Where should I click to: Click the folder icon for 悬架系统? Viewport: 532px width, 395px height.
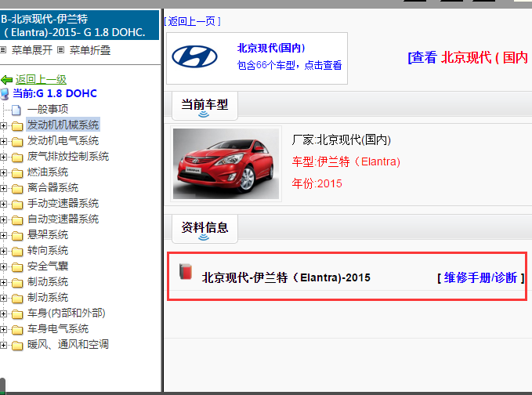tap(17, 235)
